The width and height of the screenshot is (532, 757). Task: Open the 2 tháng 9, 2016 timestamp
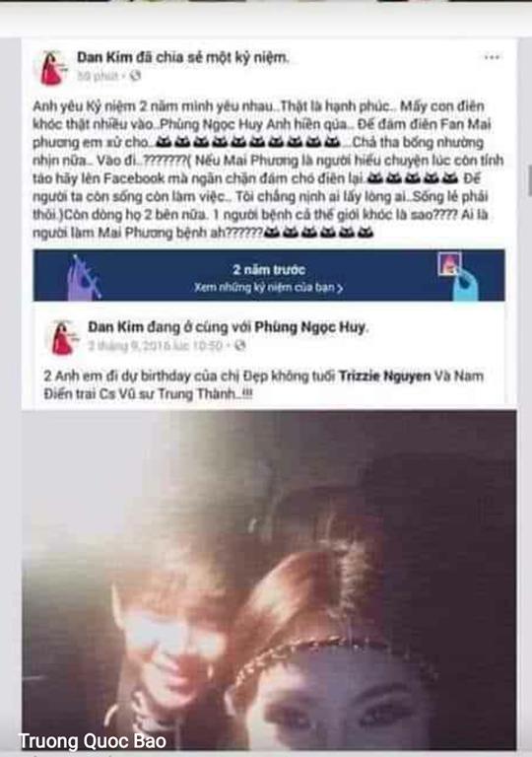point(155,346)
